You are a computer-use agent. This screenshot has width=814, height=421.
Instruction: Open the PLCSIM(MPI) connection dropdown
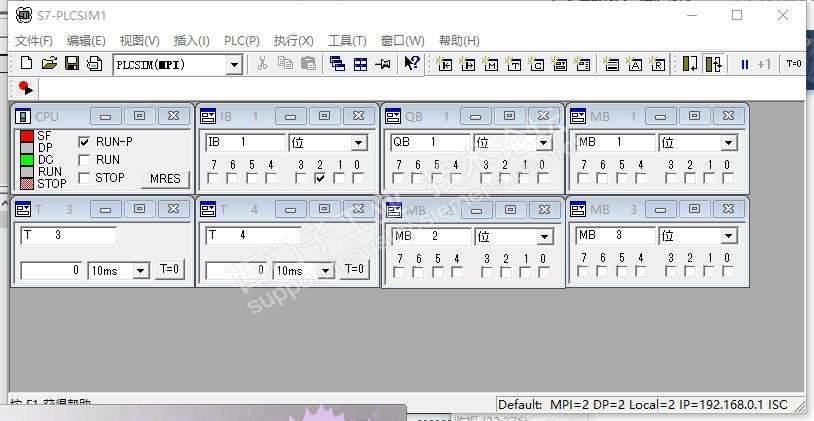pos(235,65)
